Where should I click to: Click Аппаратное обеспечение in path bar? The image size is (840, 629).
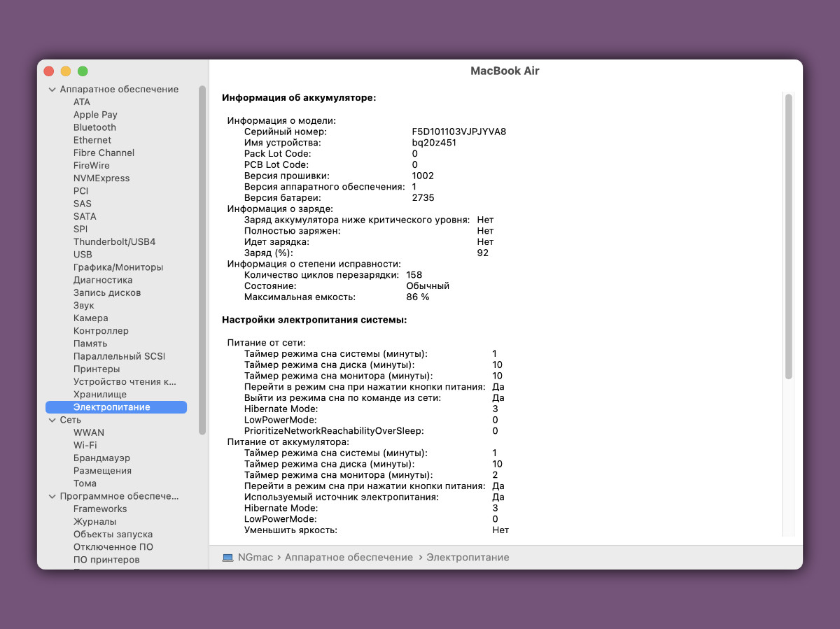[349, 558]
